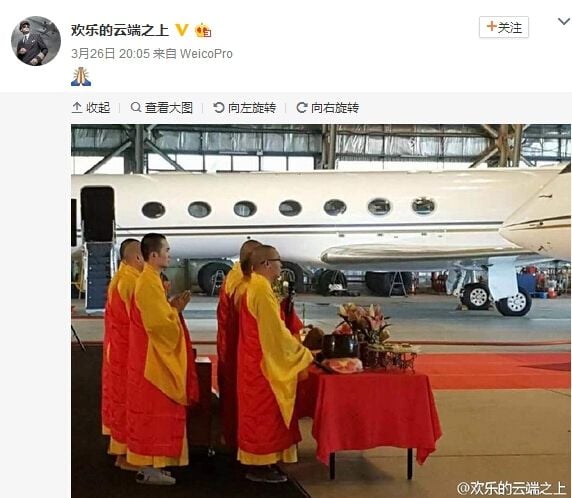Open the 欢乐的云端之上 username link
572x498 pixels.
tap(120, 30)
